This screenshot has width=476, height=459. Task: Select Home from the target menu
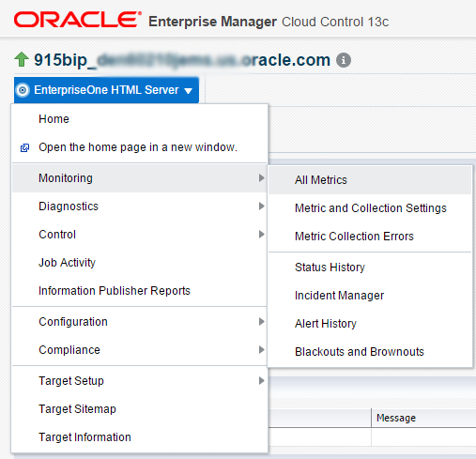pyautogui.click(x=140, y=119)
